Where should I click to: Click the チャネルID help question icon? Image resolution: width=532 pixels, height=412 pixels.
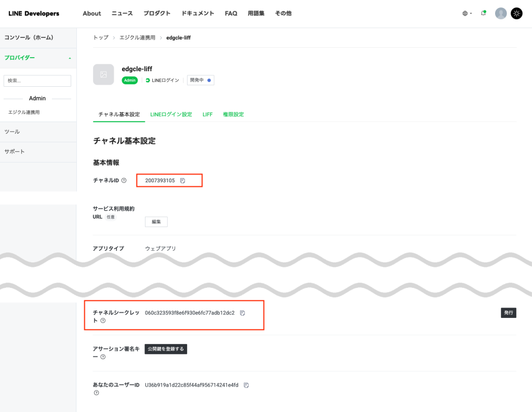tap(124, 181)
